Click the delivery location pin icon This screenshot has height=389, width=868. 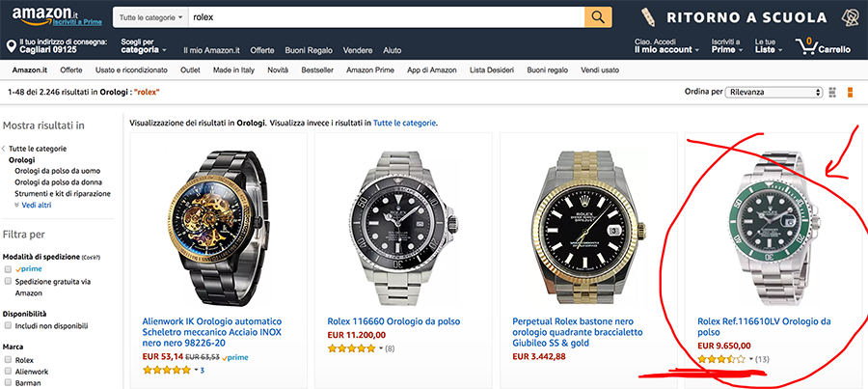[x=11, y=46]
